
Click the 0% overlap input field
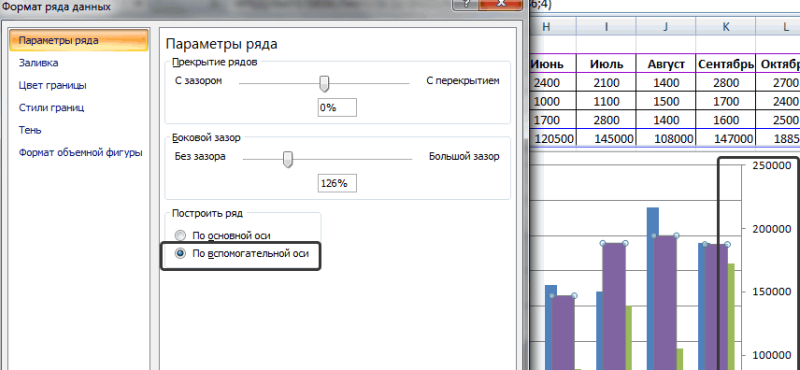point(337,108)
